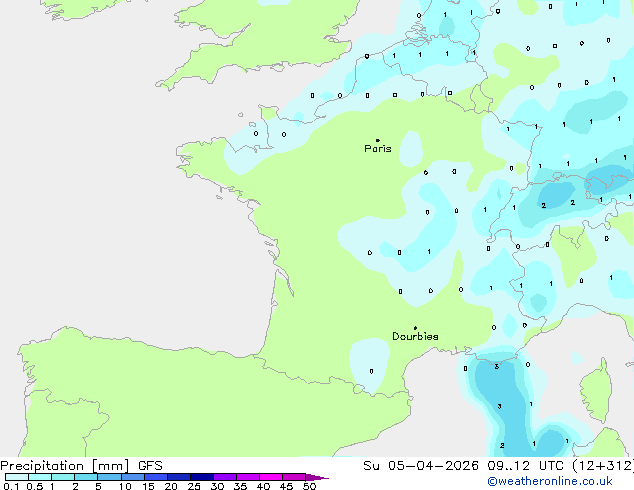This screenshot has height=490, width=634.
Task: Click the '25' legend scale value
Action: pos(194,486)
